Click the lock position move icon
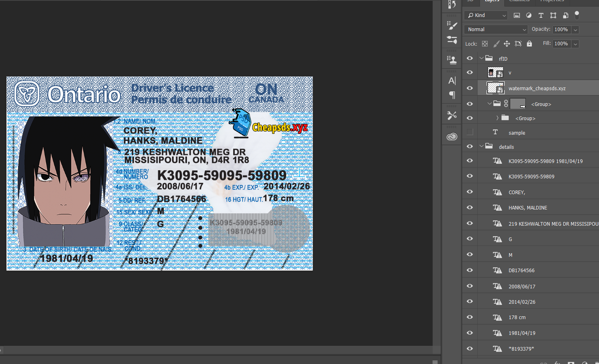This screenshot has width=599, height=364. click(x=507, y=44)
